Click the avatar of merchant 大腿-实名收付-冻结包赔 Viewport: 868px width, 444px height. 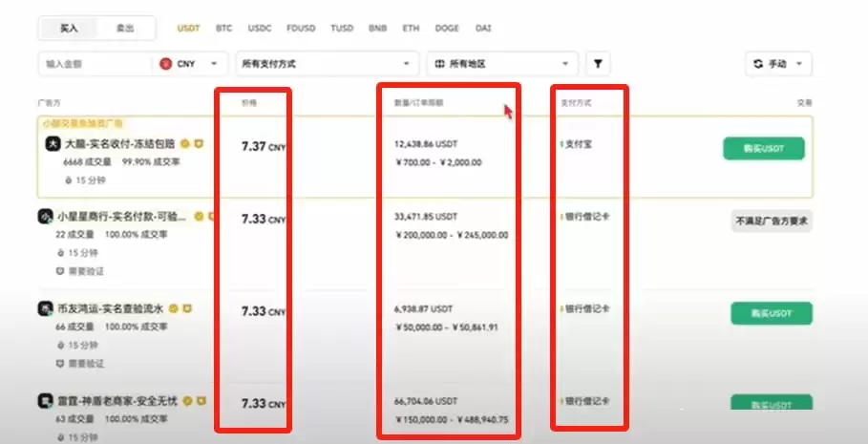tap(53, 144)
